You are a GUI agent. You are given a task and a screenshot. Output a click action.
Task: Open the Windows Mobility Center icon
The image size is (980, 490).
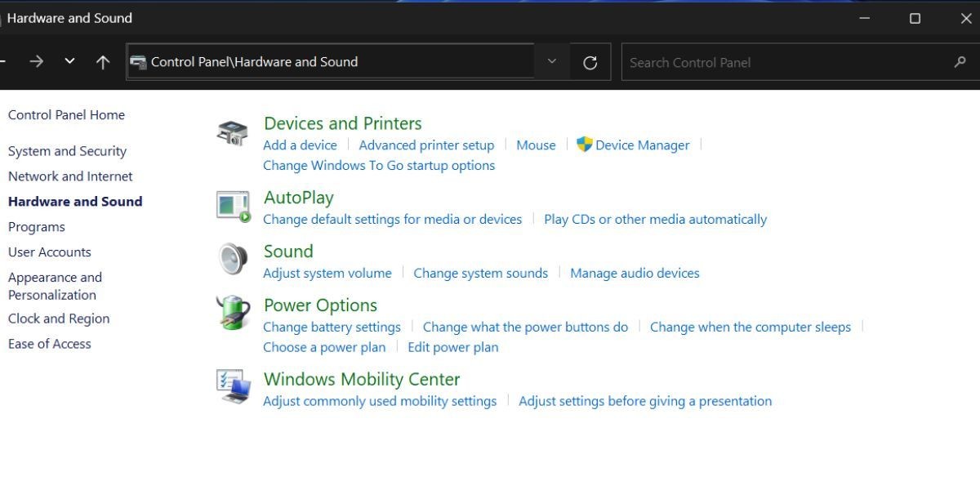(233, 386)
